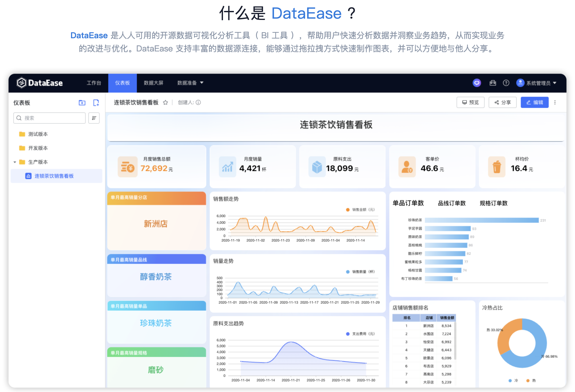Click dashboard icon beside 连锁茶饮销售看板 tree item
Image resolution: width=575 pixels, height=392 pixels.
(28, 176)
